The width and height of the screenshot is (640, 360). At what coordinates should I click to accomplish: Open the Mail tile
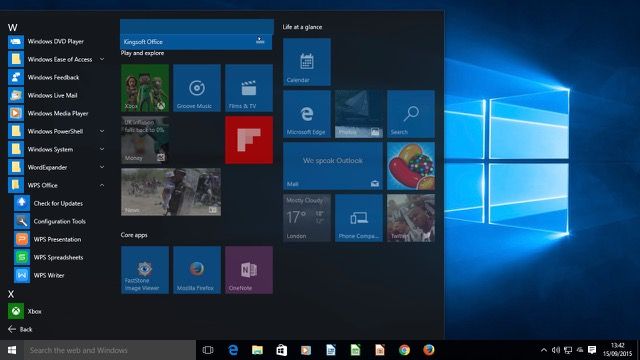[x=333, y=166]
